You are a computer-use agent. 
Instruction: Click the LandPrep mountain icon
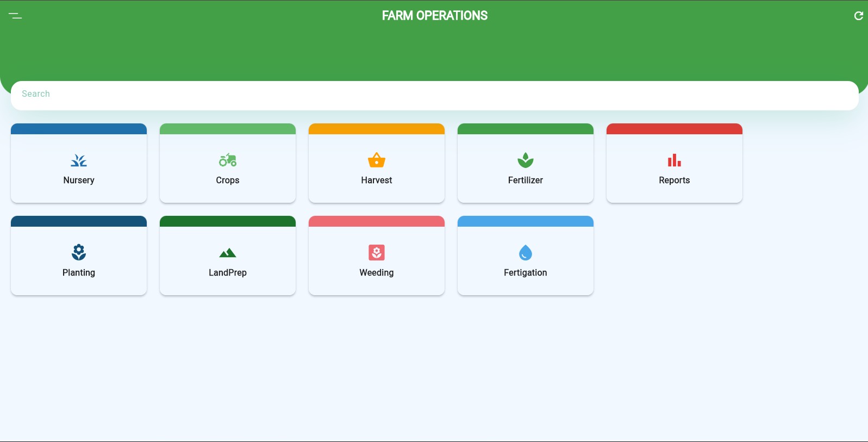[x=228, y=253]
